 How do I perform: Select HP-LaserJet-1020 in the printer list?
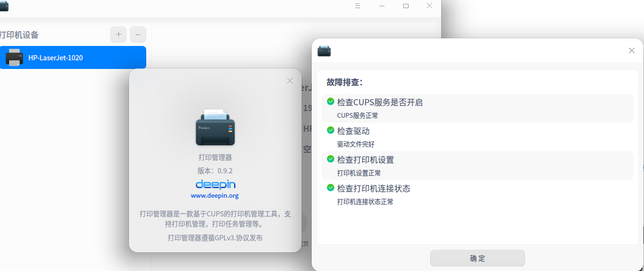pos(73,57)
